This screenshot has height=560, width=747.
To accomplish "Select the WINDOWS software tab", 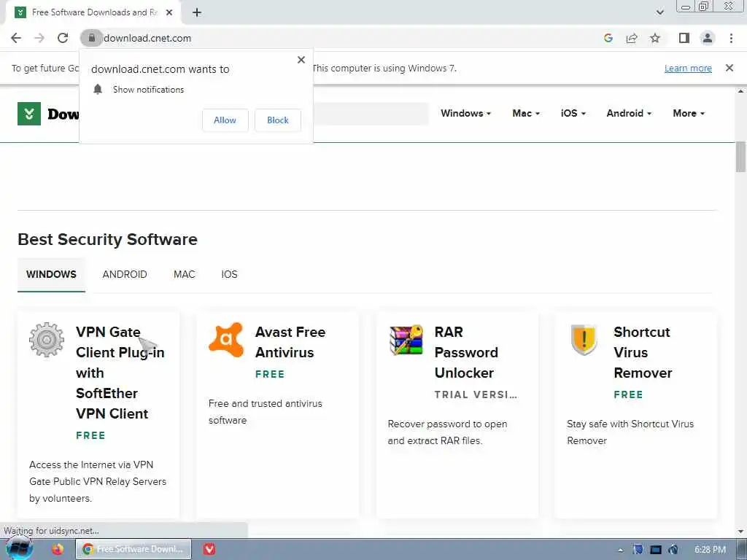I will [52, 275].
